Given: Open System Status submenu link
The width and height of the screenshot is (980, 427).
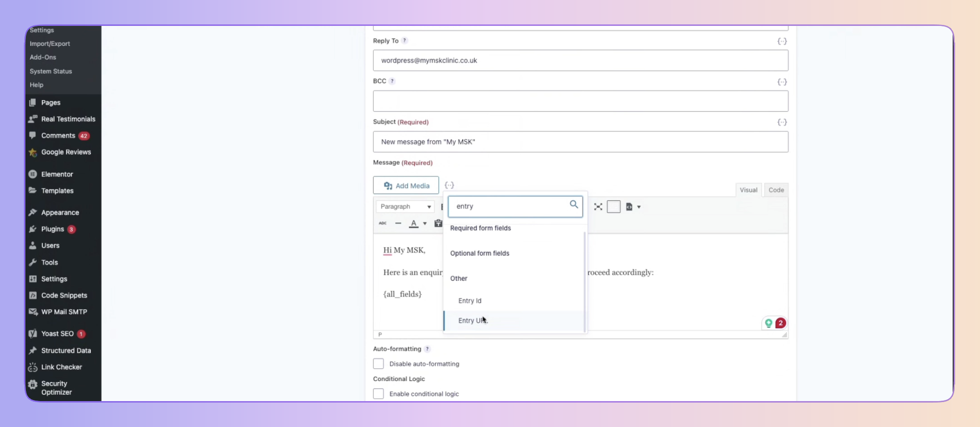Looking at the screenshot, I should 51,71.
